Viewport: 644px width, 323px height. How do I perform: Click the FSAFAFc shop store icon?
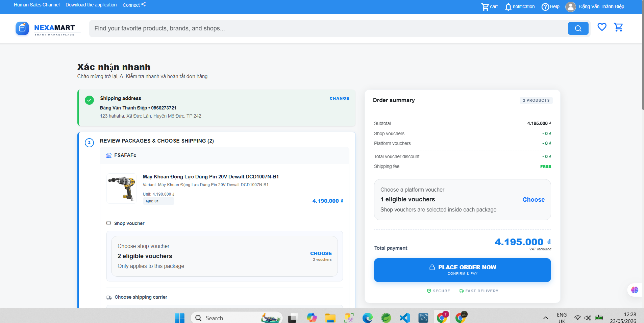tap(109, 155)
